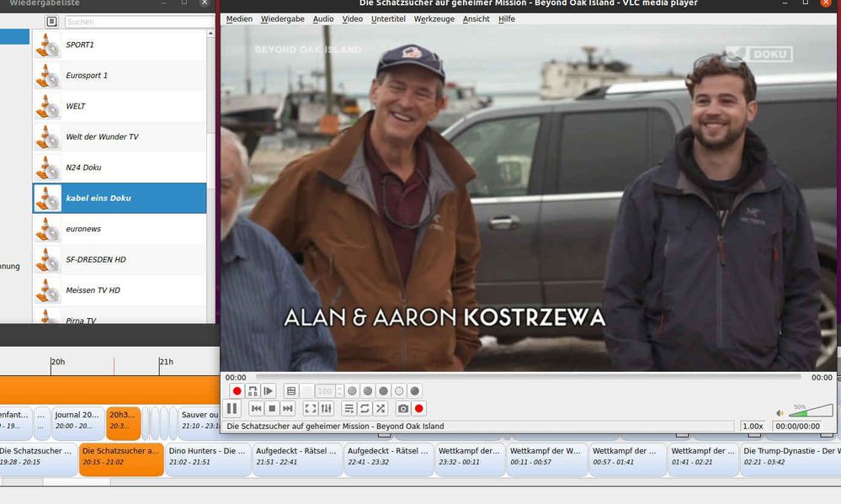This screenshot has height=504, width=841.
Task: Select N24 Doku channel
Action: [x=120, y=167]
